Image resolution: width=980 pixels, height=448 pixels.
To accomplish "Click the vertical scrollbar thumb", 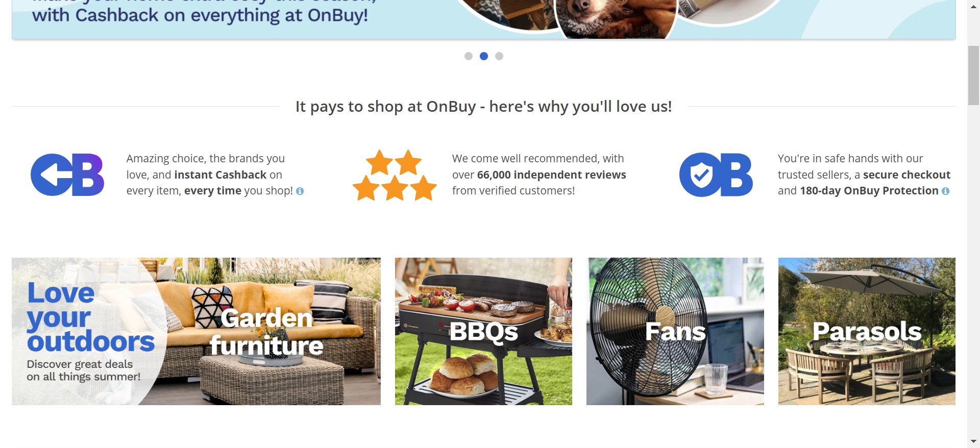I will [973, 76].
